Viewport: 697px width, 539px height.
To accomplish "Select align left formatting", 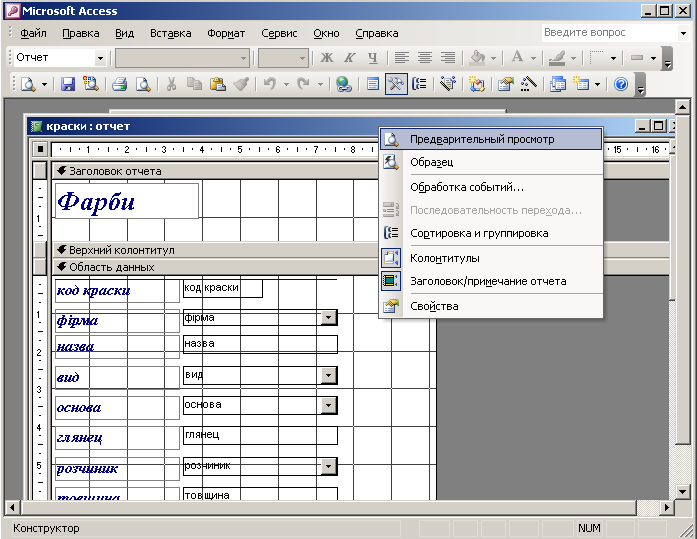I will coord(402,57).
